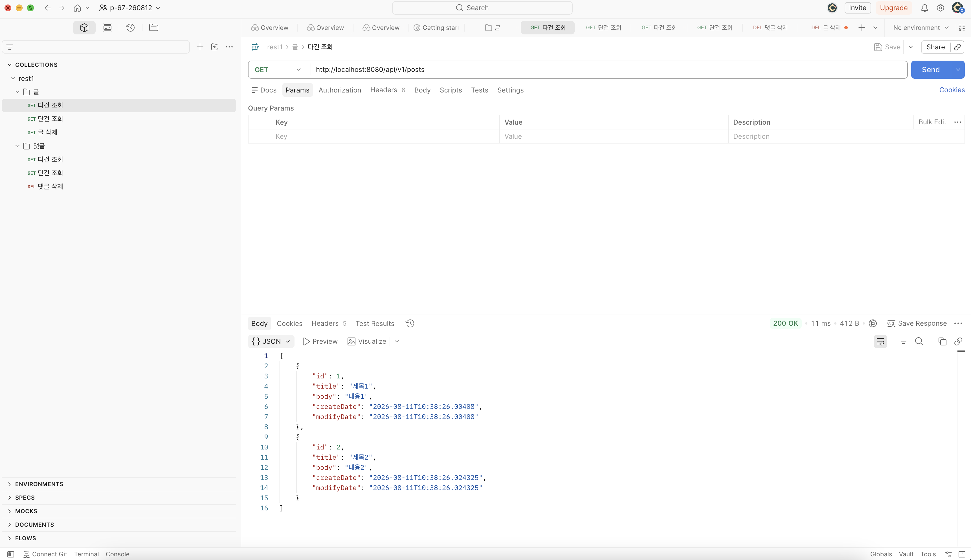Click the create new collection plus icon
971x560 pixels.
[x=200, y=47]
